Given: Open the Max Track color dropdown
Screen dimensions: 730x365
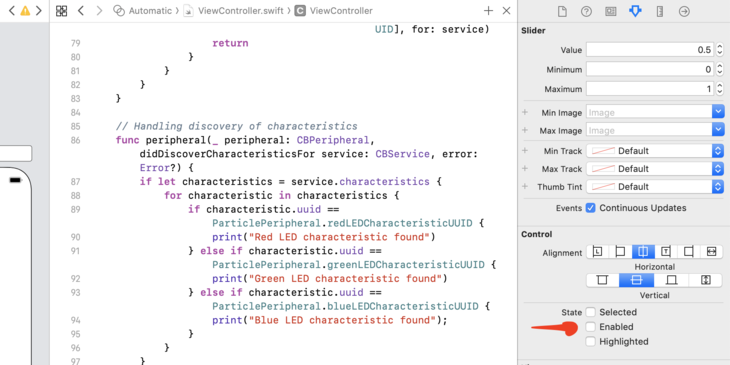Looking at the screenshot, I should click(x=718, y=169).
